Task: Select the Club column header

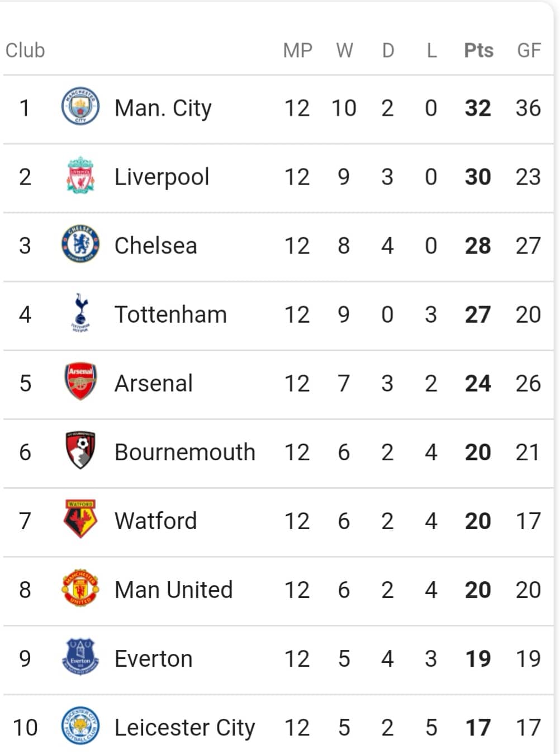Action: [25, 50]
